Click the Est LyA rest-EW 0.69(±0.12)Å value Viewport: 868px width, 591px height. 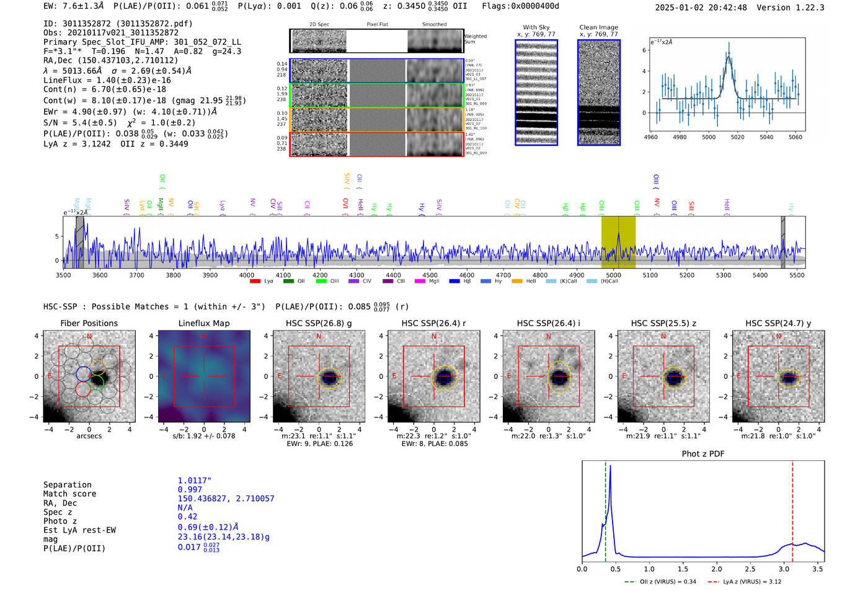coord(208,527)
